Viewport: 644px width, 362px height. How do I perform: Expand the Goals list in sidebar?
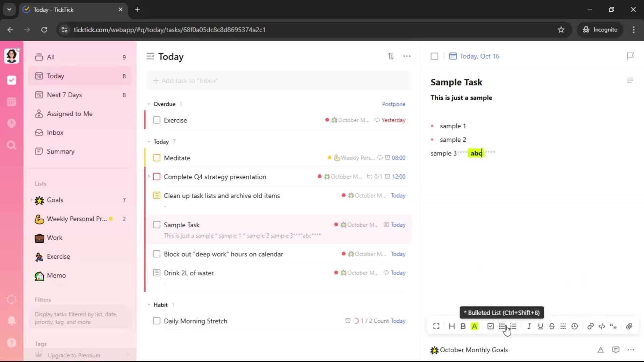click(x=31, y=200)
